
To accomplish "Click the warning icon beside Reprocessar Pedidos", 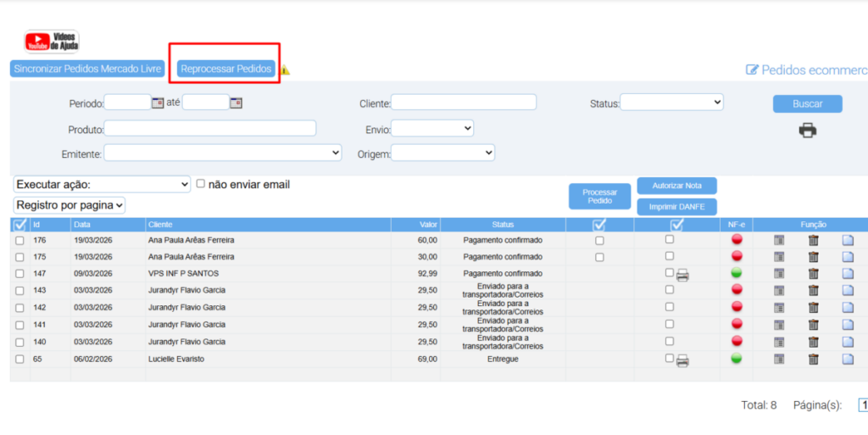I will (x=286, y=70).
